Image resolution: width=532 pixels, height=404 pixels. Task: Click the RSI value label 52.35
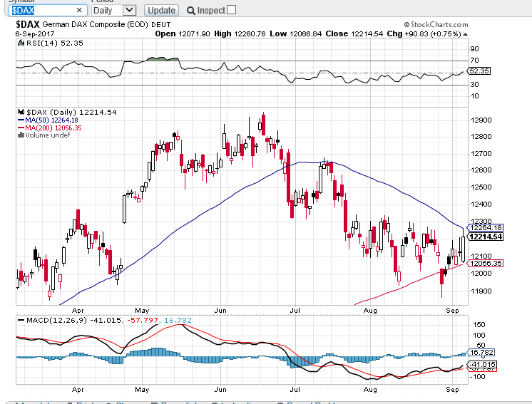click(479, 71)
